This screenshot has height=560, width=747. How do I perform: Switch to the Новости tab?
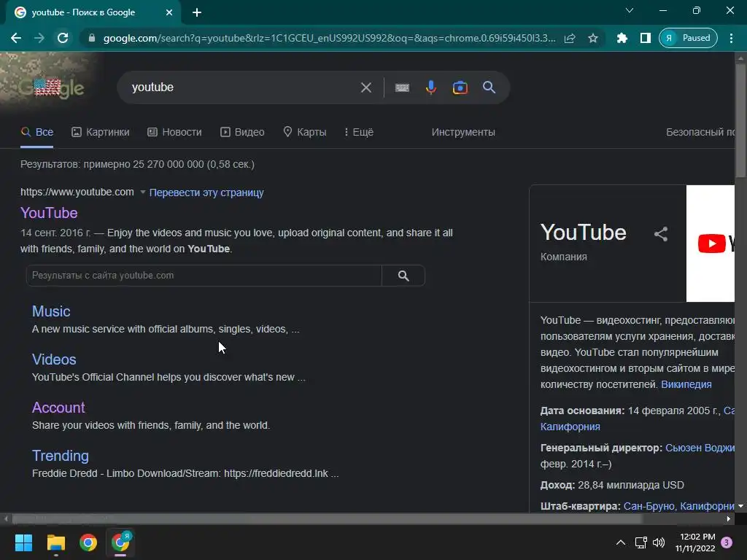(174, 133)
